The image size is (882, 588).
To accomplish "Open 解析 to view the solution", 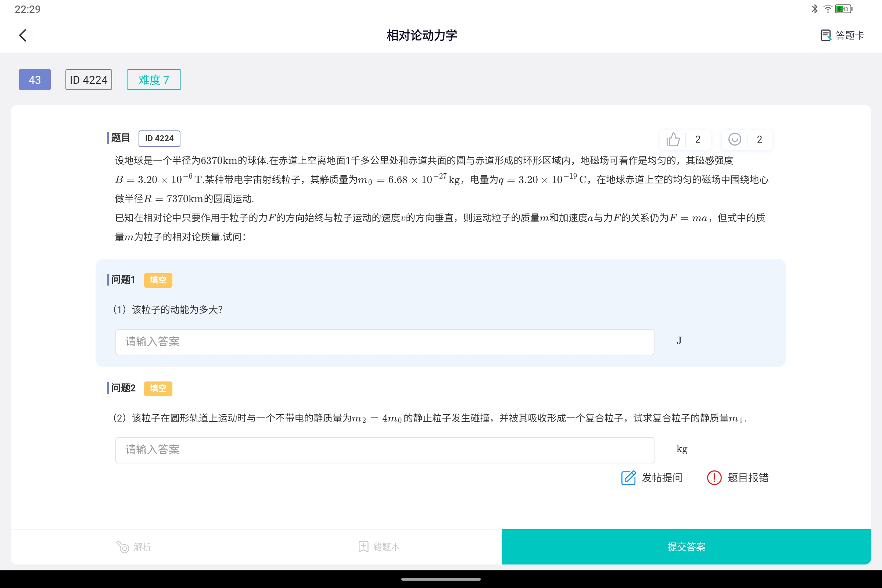I will 134,547.
